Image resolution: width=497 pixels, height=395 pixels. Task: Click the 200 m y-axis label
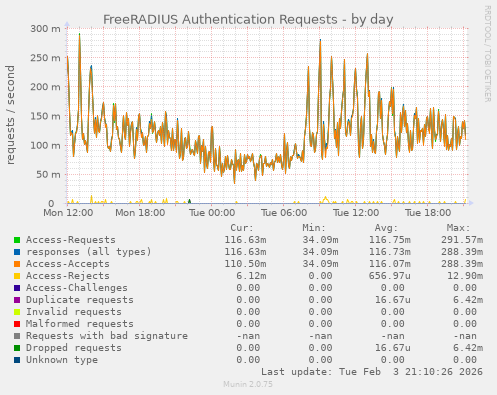tap(45, 87)
